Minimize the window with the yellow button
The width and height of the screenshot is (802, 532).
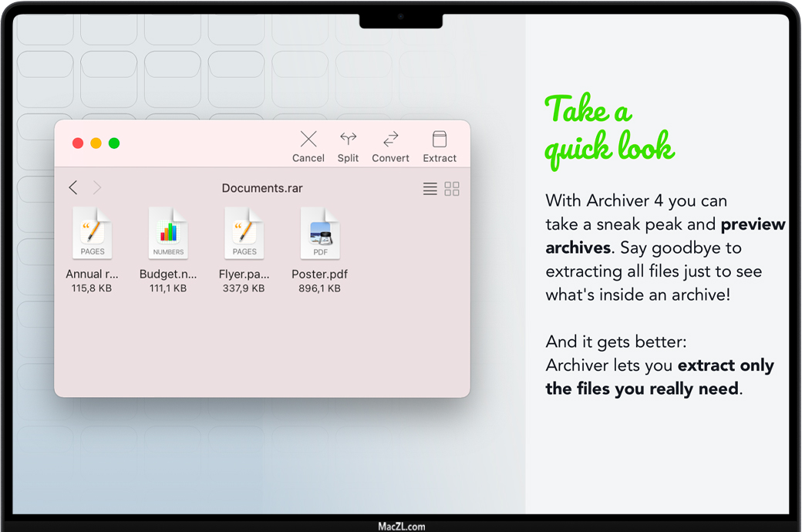click(x=96, y=143)
